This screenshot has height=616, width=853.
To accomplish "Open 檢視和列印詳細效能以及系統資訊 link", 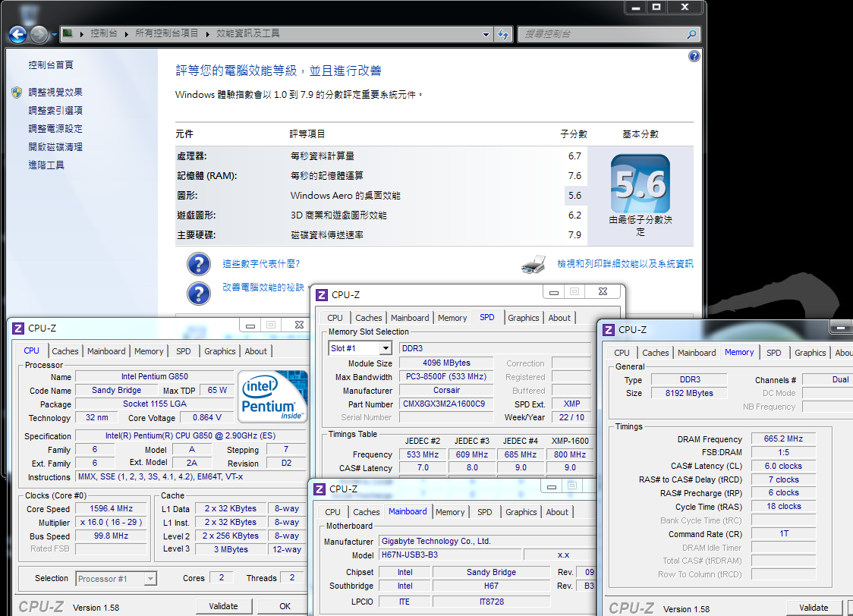I will pos(625,264).
